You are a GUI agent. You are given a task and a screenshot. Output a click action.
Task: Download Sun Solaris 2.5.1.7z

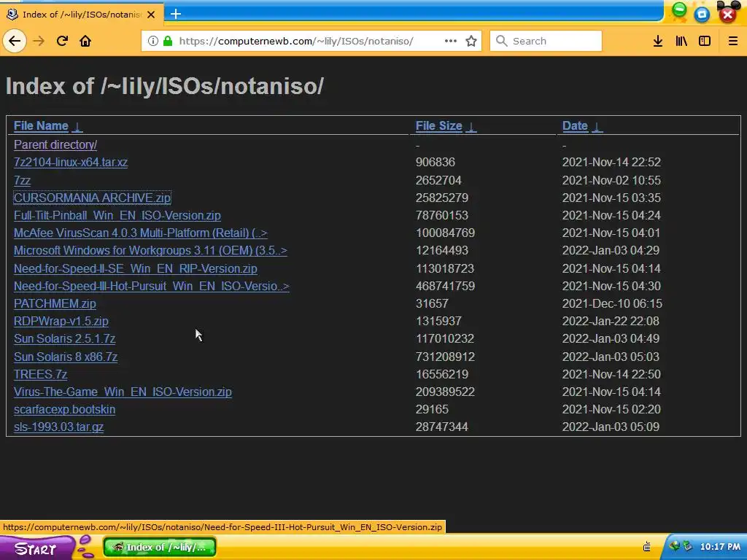(x=64, y=338)
